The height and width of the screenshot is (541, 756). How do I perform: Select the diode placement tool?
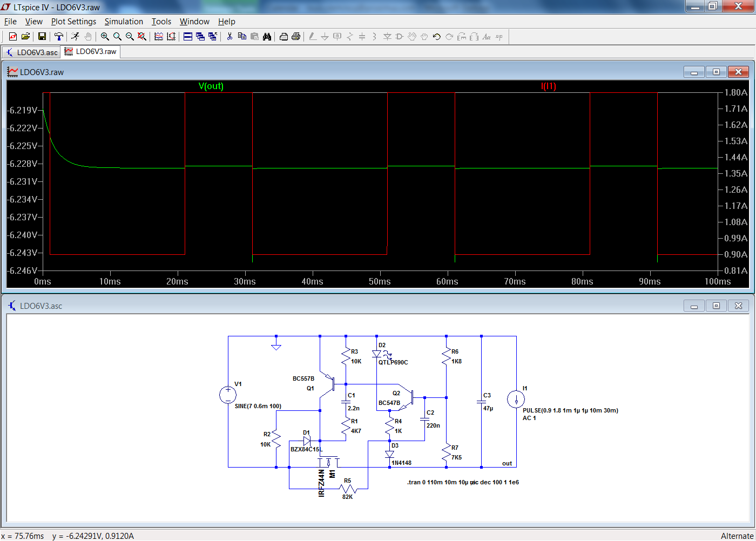[387, 37]
